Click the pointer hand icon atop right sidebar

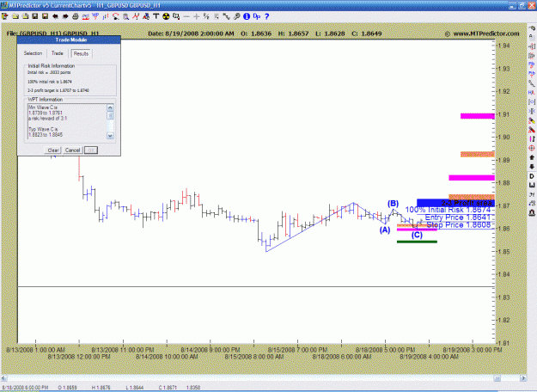pyautogui.click(x=532, y=28)
